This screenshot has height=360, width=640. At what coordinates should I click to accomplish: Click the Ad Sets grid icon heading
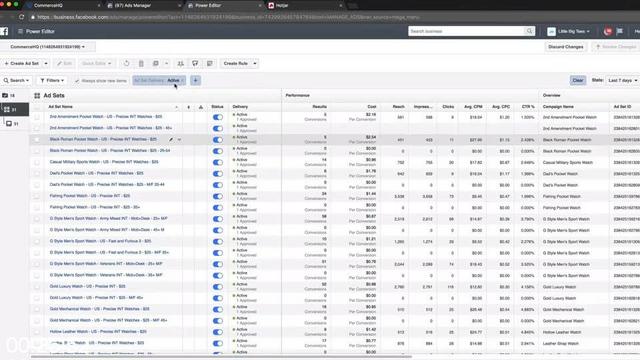[x=37, y=96]
